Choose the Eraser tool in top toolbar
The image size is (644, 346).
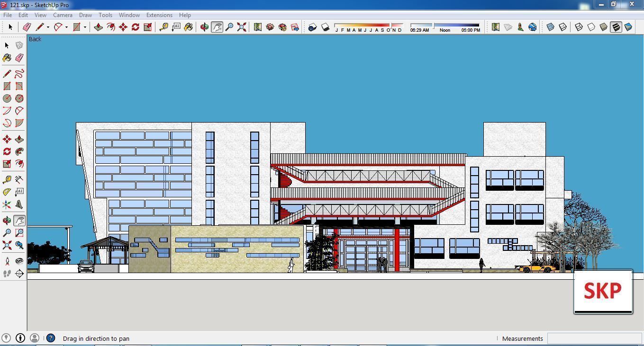click(27, 27)
